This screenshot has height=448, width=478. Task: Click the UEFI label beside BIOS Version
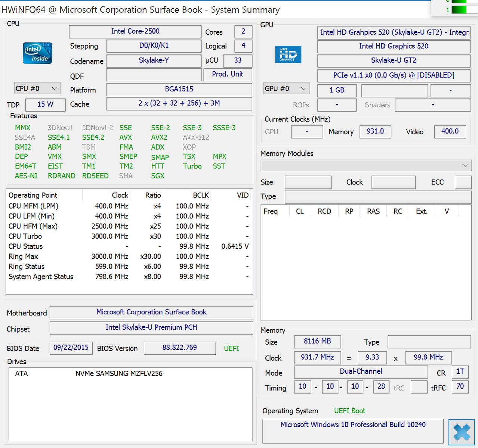click(x=231, y=348)
